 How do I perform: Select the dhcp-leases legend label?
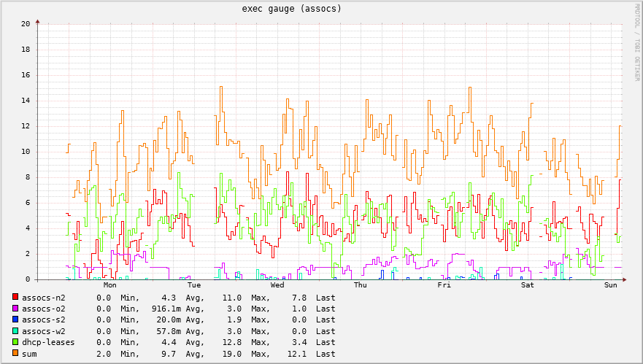(x=48, y=342)
